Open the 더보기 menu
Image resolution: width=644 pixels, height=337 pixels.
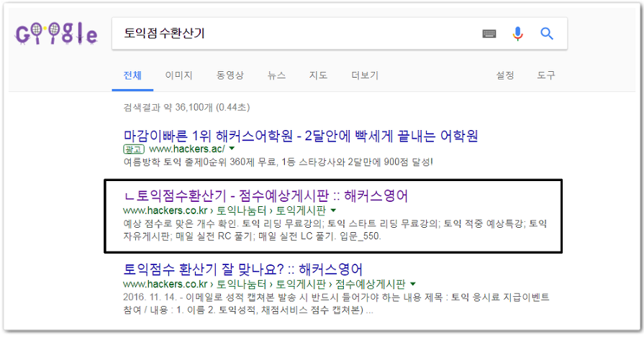point(365,75)
